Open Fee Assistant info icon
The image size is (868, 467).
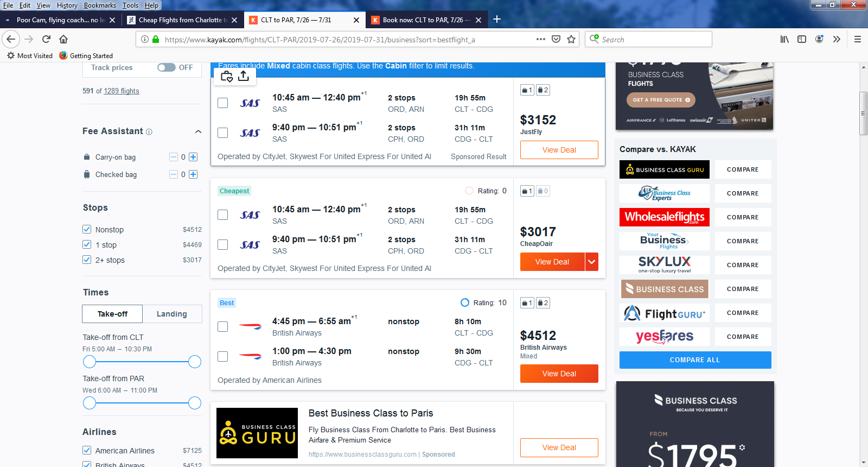pyautogui.click(x=149, y=132)
